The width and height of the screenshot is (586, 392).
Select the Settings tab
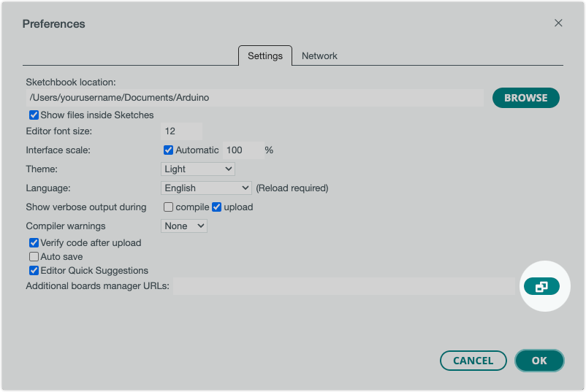point(265,56)
